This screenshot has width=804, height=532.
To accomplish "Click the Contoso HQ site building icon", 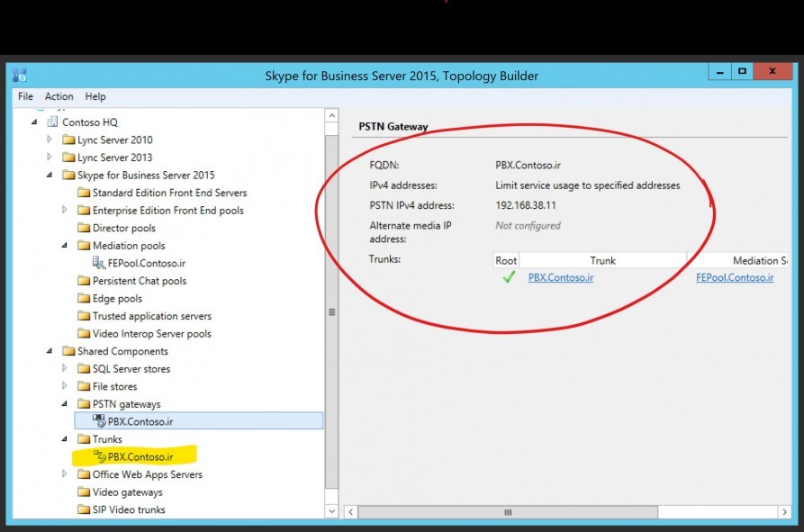I will point(52,122).
